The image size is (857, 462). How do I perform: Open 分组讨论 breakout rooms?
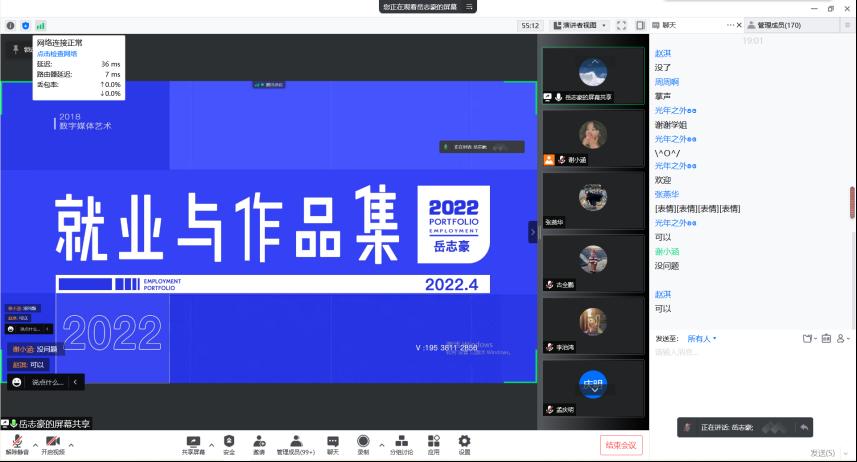401,442
